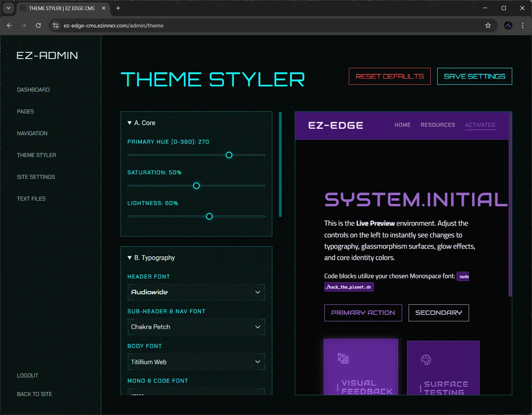
Task: Open NAVIGATION in sidebar
Action: pyautogui.click(x=32, y=133)
